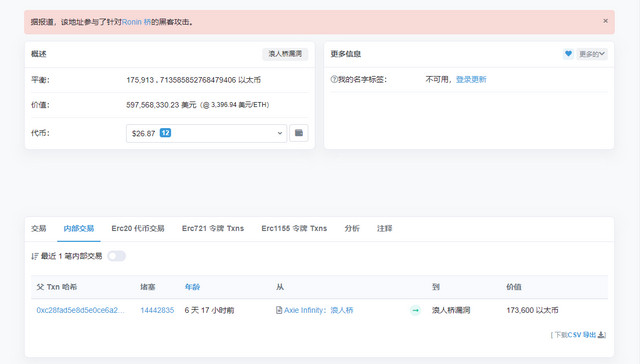
Task: Open the Ronin 桥 link in the alert
Action: tap(136, 22)
